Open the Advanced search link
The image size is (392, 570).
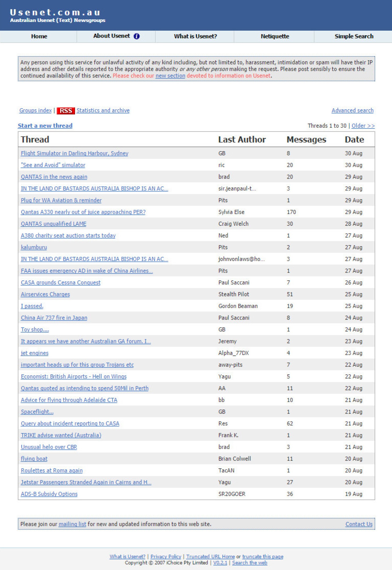point(352,110)
